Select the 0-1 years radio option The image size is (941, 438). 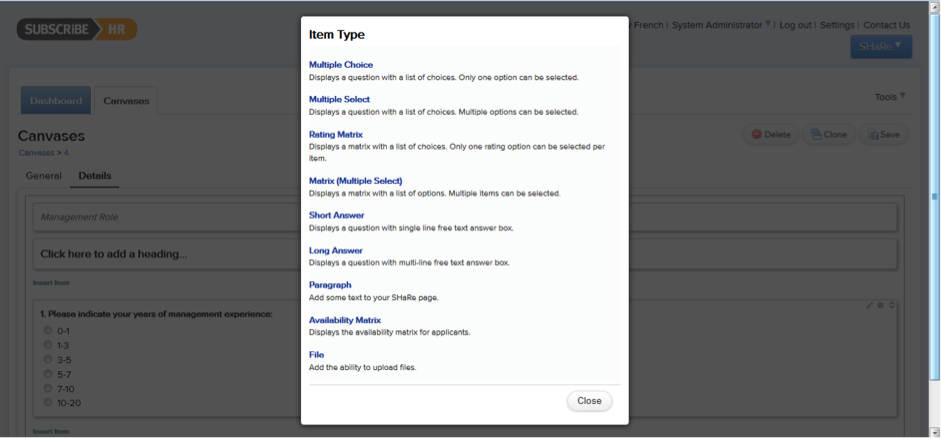tap(47, 330)
